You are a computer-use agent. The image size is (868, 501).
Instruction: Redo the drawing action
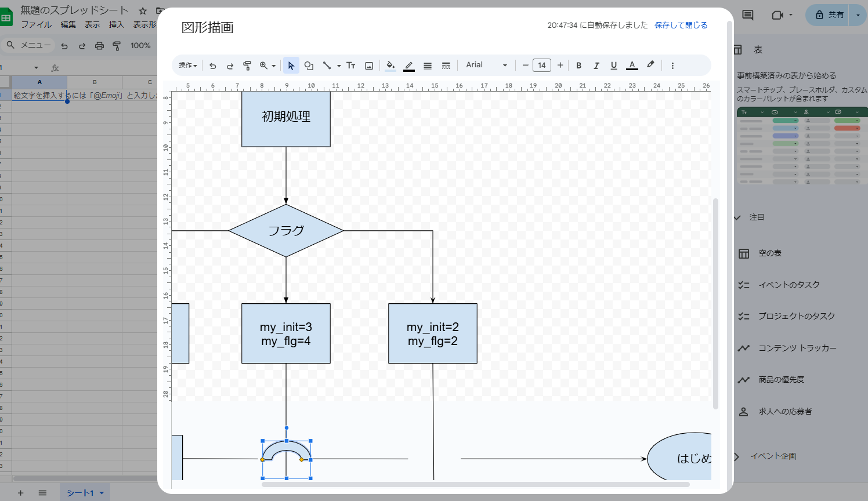pyautogui.click(x=230, y=66)
